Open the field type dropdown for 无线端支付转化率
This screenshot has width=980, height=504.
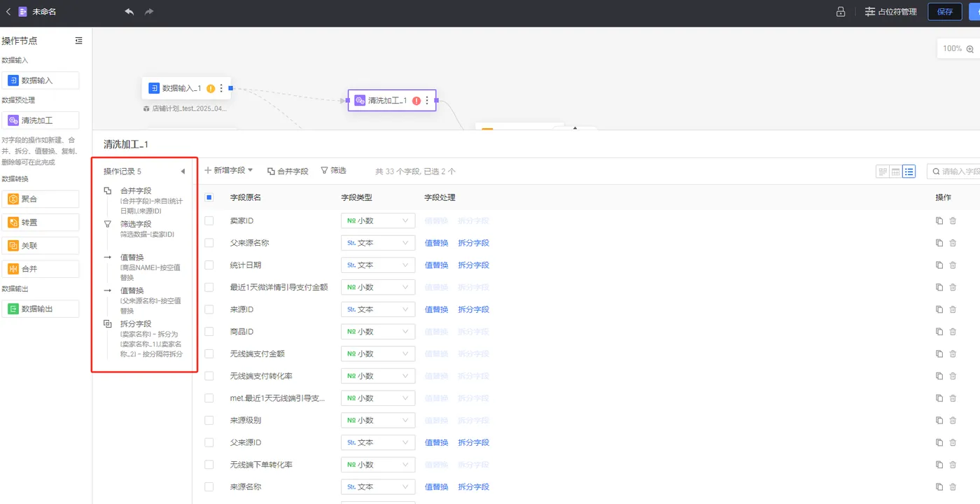click(x=378, y=376)
